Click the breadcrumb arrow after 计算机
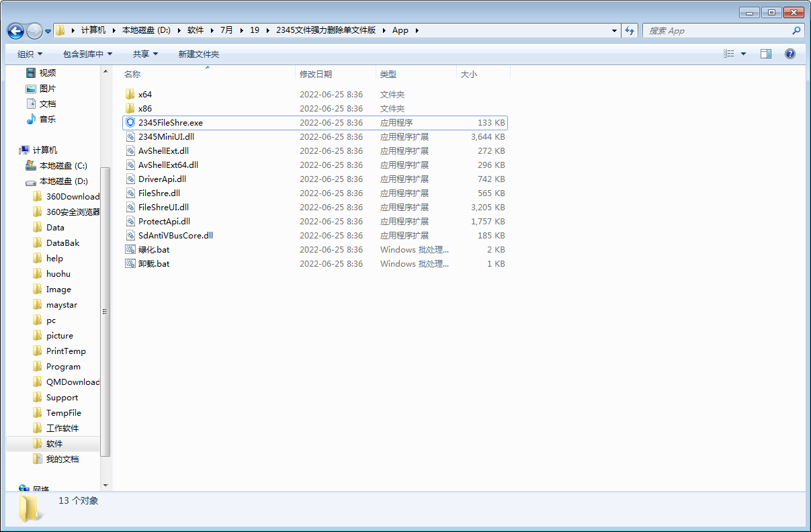The width and height of the screenshot is (811, 532). tap(114, 30)
